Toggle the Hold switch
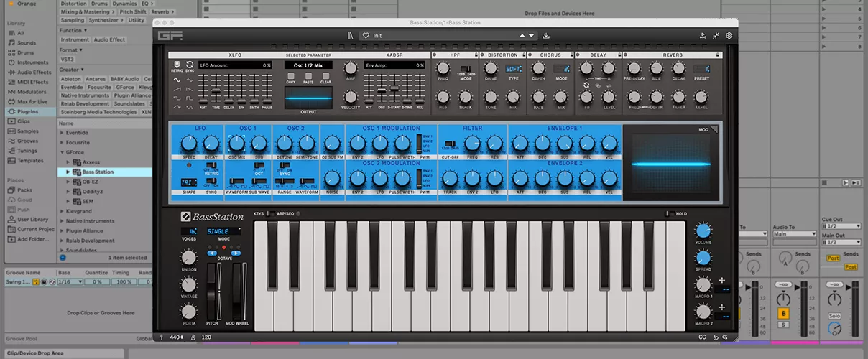Screen dimensions: 868x359 click(669, 214)
